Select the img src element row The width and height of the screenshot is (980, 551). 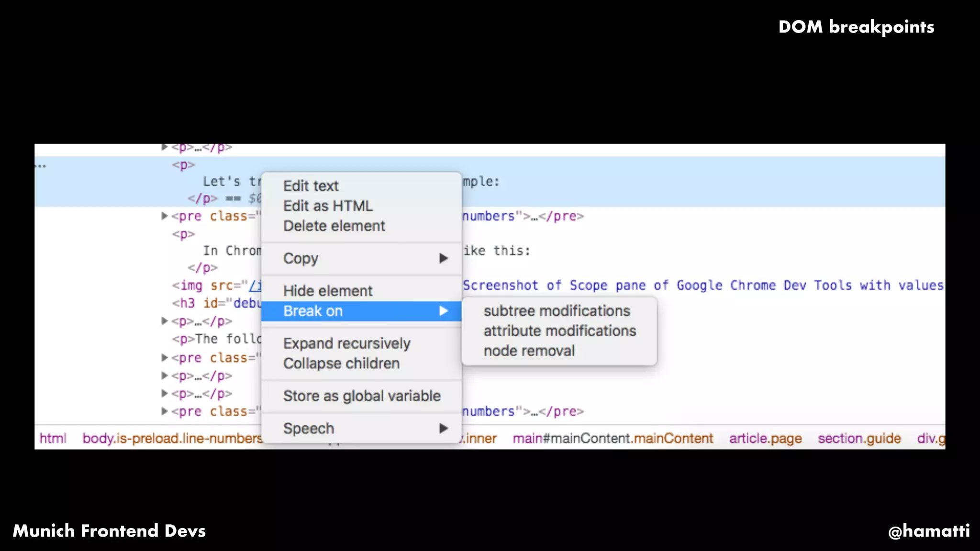click(217, 286)
